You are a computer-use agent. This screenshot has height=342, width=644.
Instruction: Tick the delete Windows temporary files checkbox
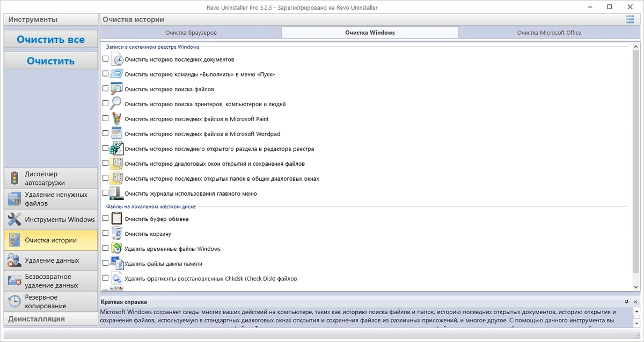[x=105, y=249]
